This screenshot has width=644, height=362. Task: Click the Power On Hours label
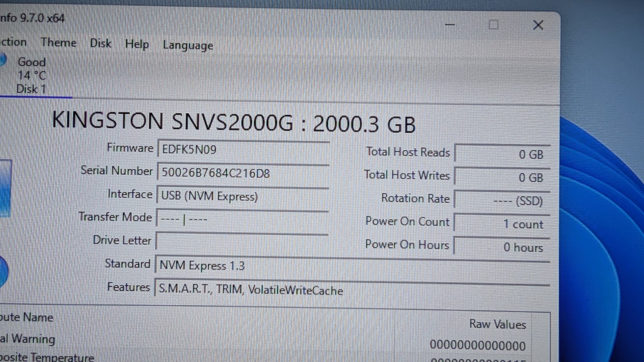pos(407,244)
